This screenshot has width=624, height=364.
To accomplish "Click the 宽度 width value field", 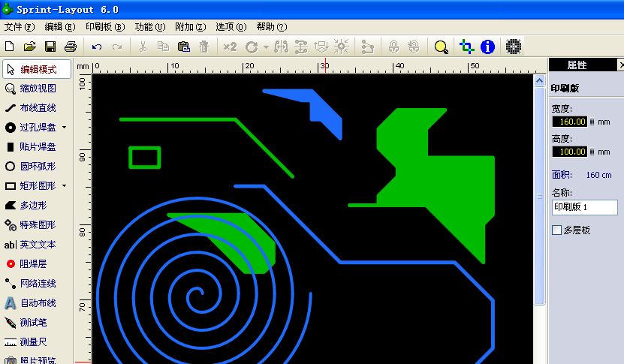I will 569,122.
